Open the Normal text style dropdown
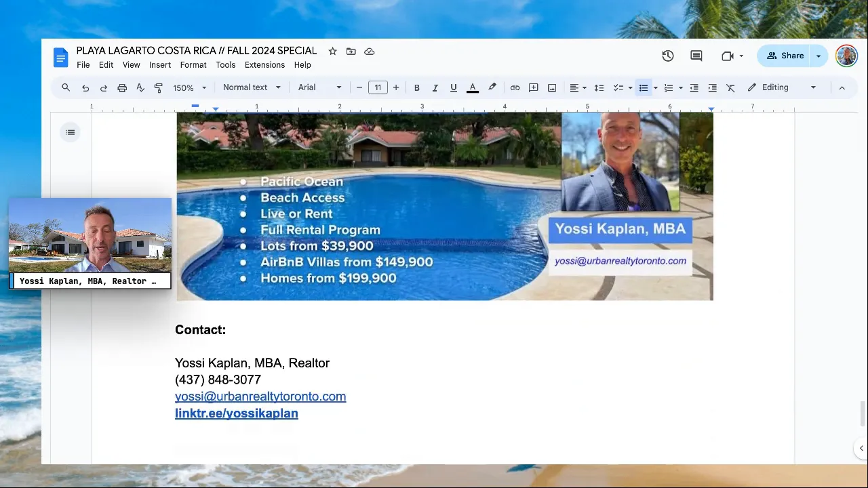This screenshot has height=488, width=868. pos(252,87)
